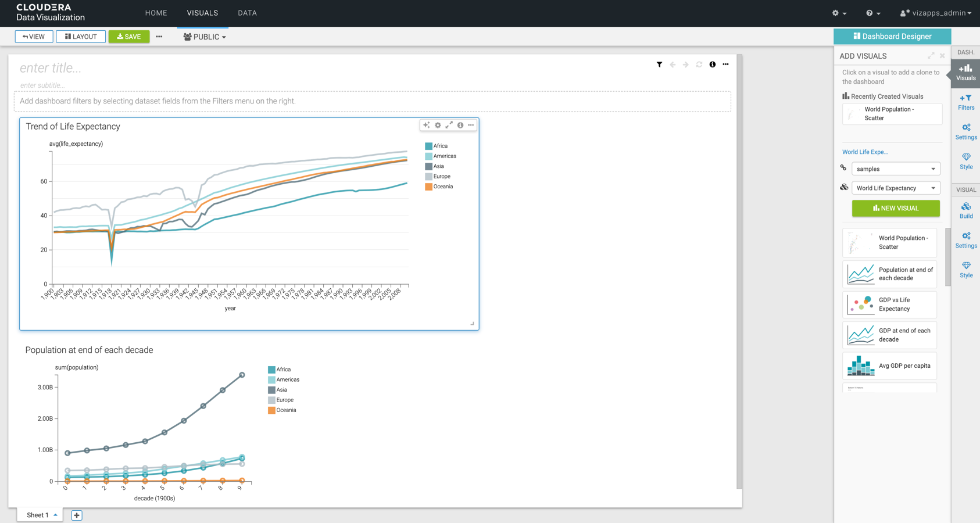
Task: Go to the DATA menu
Action: (x=247, y=13)
